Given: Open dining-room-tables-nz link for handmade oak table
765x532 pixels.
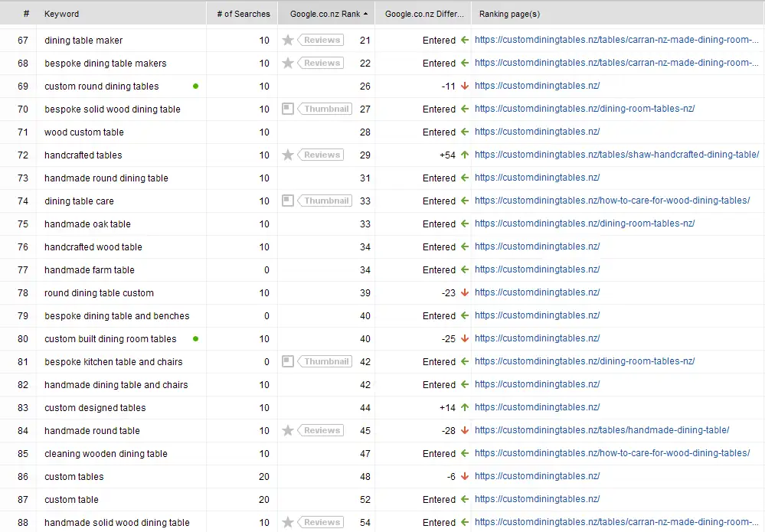Looking at the screenshot, I should click(x=584, y=224).
